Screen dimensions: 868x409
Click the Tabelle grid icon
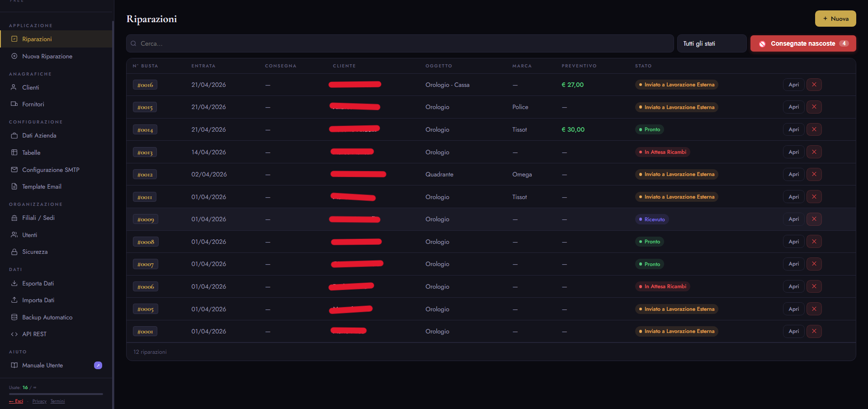click(14, 152)
